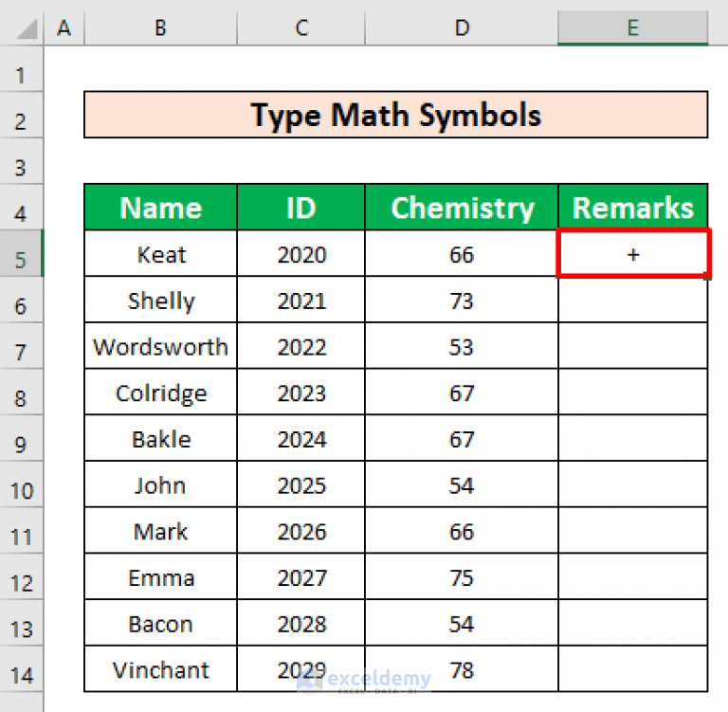Screen dimensions: 728x712
Task: Click Bacon's Chemistry score 54
Action: (462, 623)
